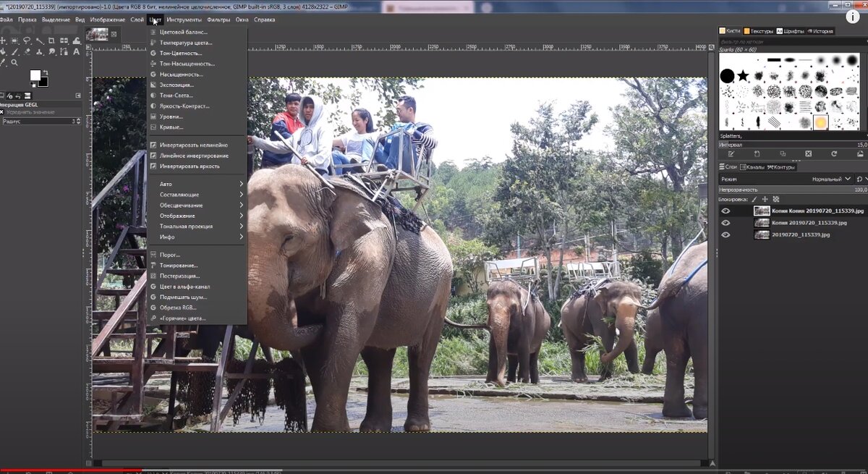This screenshot has width=868, height=474.
Task: Select the Rectangle Select tool
Action: (x=14, y=41)
